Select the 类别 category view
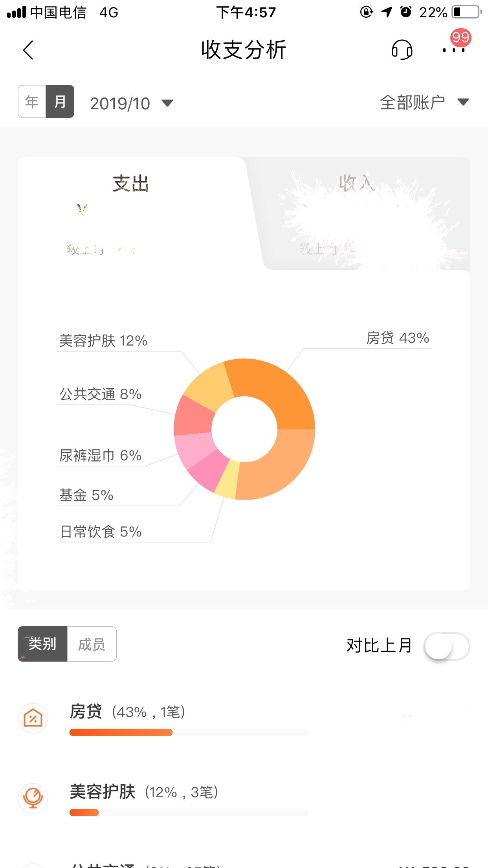 point(42,644)
